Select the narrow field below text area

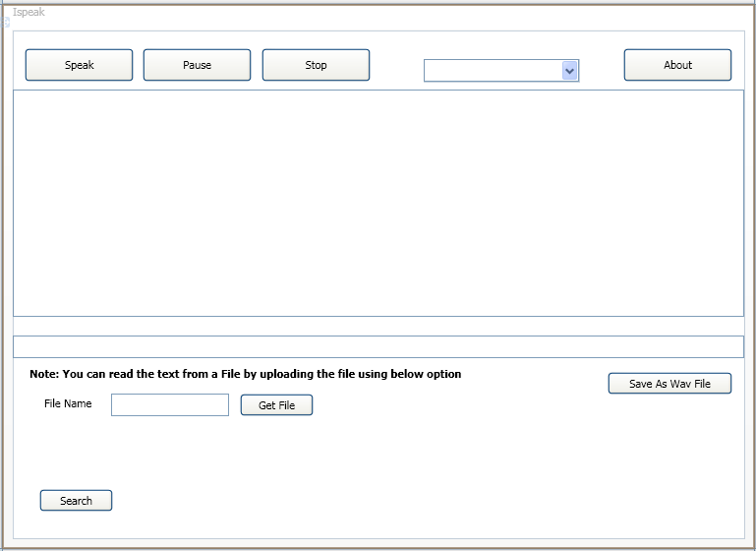[x=378, y=347]
